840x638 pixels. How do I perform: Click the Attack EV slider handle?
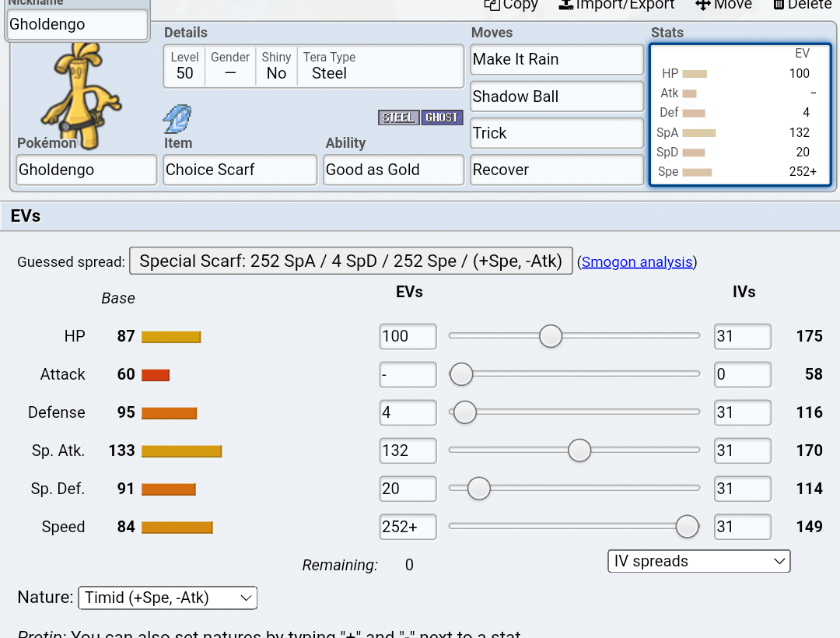460,374
